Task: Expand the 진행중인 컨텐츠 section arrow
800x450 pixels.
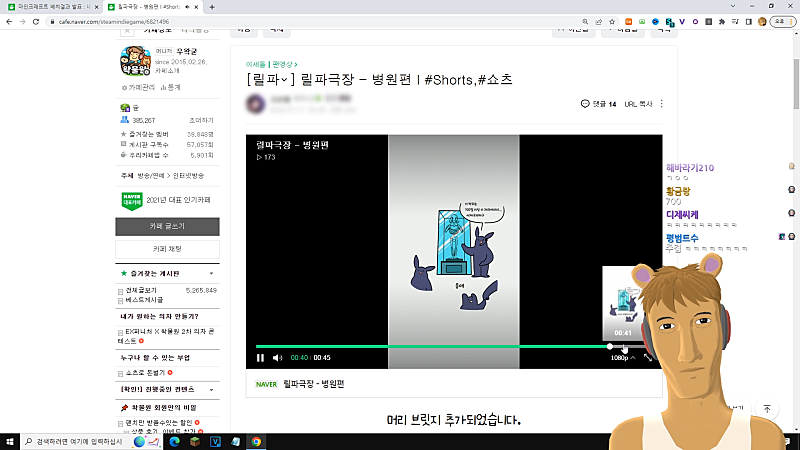Action: [x=211, y=390]
